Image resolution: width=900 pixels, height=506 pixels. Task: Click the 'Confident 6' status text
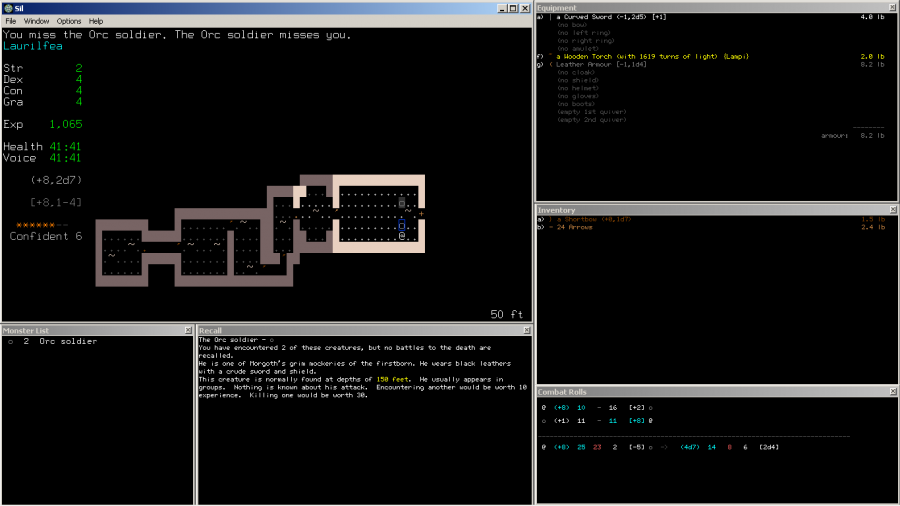[46, 236]
